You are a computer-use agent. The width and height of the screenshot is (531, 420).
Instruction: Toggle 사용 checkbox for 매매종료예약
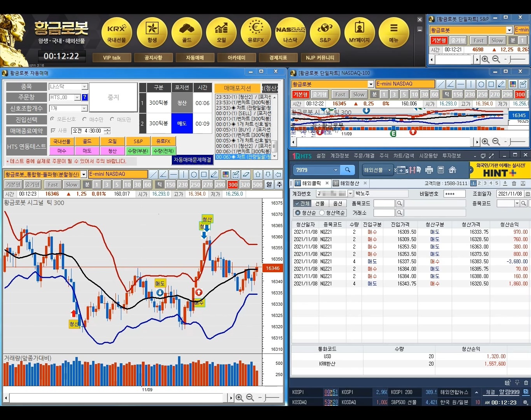pos(53,131)
